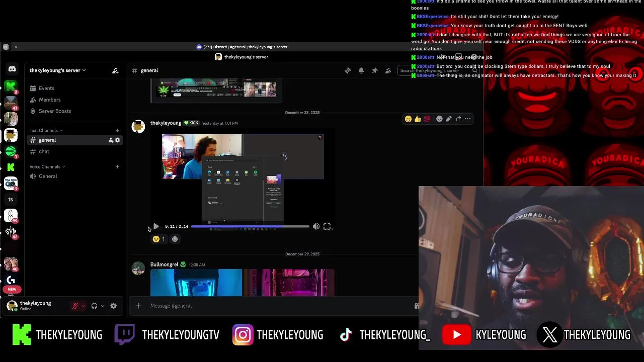Open thekyleyoung username in message
This screenshot has height=362, width=644.
(x=166, y=123)
